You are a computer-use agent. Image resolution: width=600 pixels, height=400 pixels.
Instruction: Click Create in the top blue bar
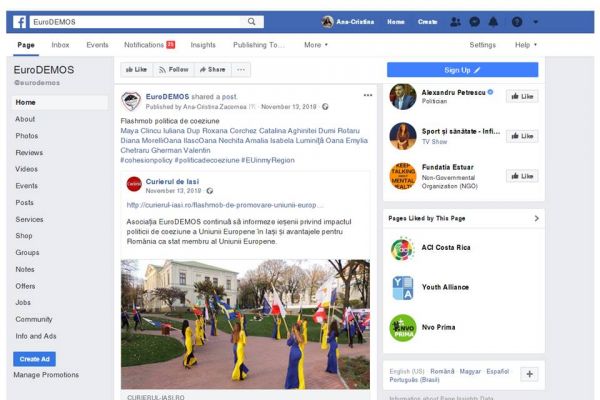[427, 22]
